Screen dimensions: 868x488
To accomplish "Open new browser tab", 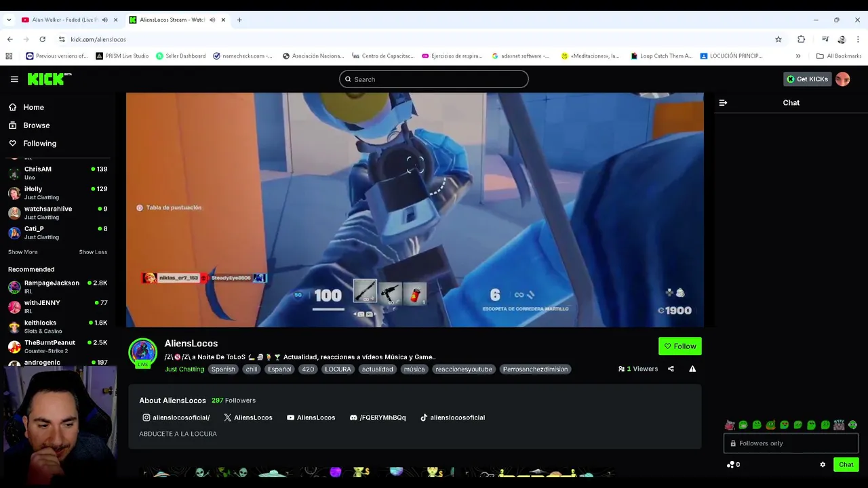I will pyautogui.click(x=239, y=20).
